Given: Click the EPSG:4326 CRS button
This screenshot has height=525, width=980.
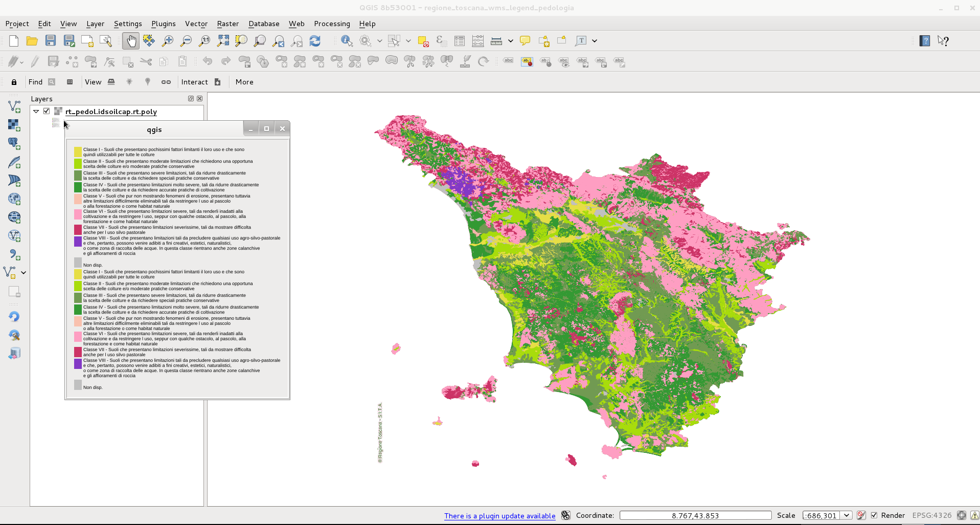Looking at the screenshot, I should click(x=931, y=515).
